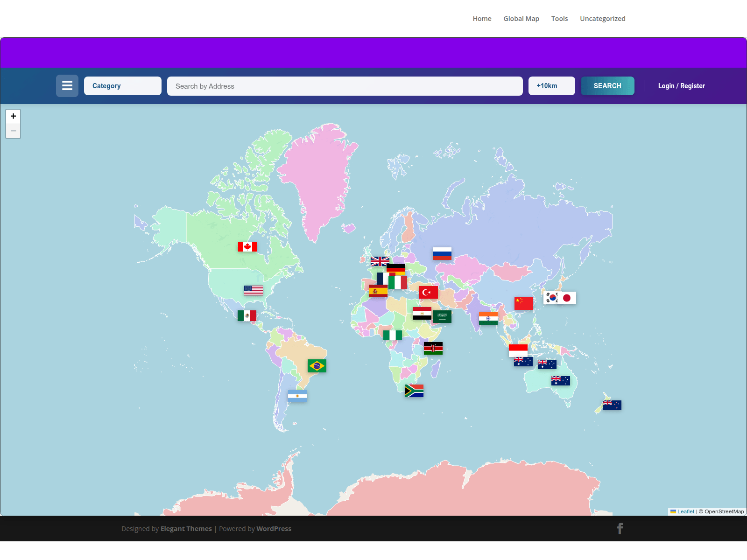Screen dimensions: 747x560
Task: Click the Kenya flag marker
Action: (x=433, y=349)
